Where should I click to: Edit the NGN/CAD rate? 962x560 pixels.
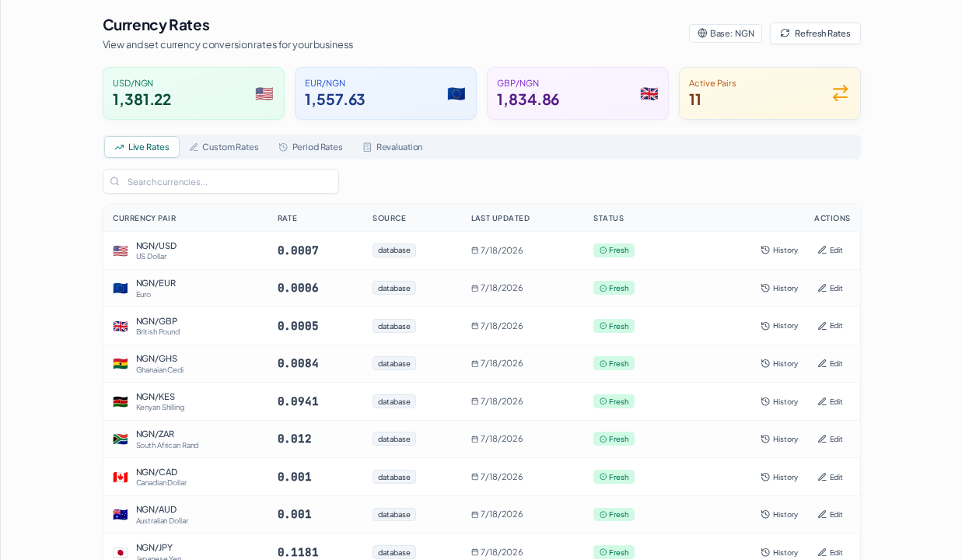(830, 477)
